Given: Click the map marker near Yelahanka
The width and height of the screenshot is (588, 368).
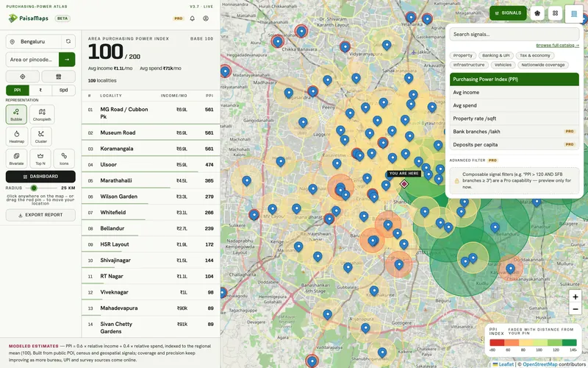Looking at the screenshot, I should coord(411,17).
